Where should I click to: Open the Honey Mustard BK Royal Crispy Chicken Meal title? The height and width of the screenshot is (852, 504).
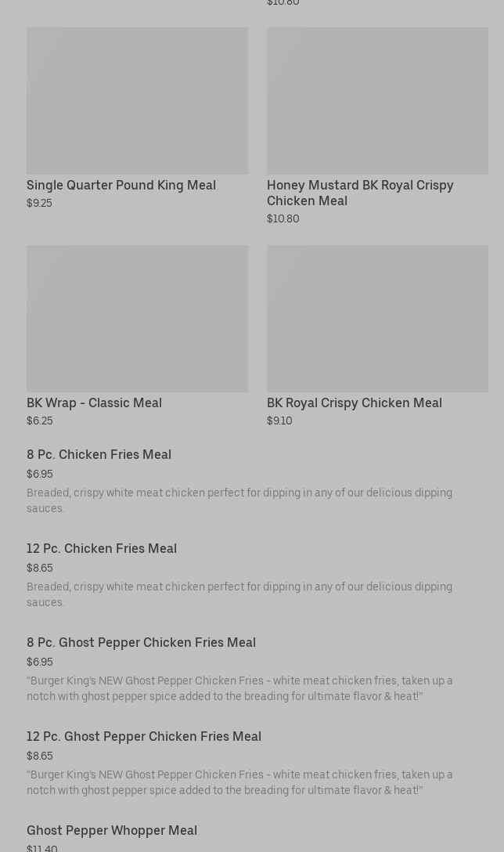point(360,193)
